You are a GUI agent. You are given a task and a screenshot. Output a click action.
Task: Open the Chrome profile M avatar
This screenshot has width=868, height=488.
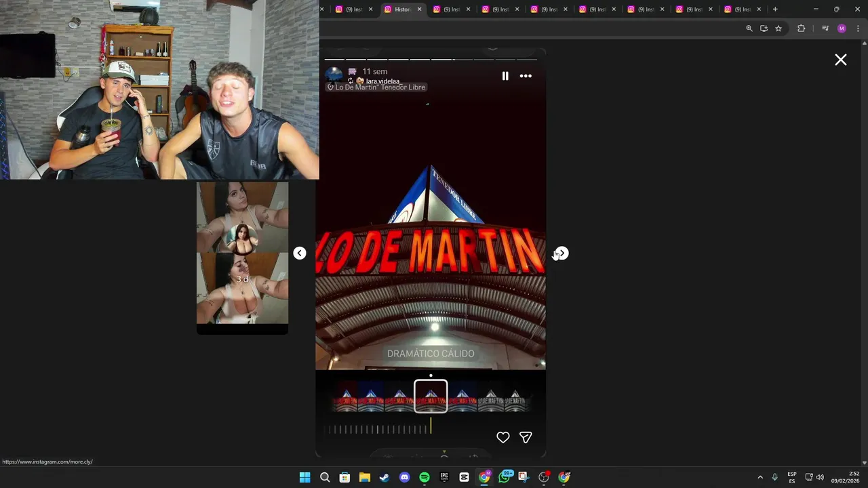pos(842,28)
